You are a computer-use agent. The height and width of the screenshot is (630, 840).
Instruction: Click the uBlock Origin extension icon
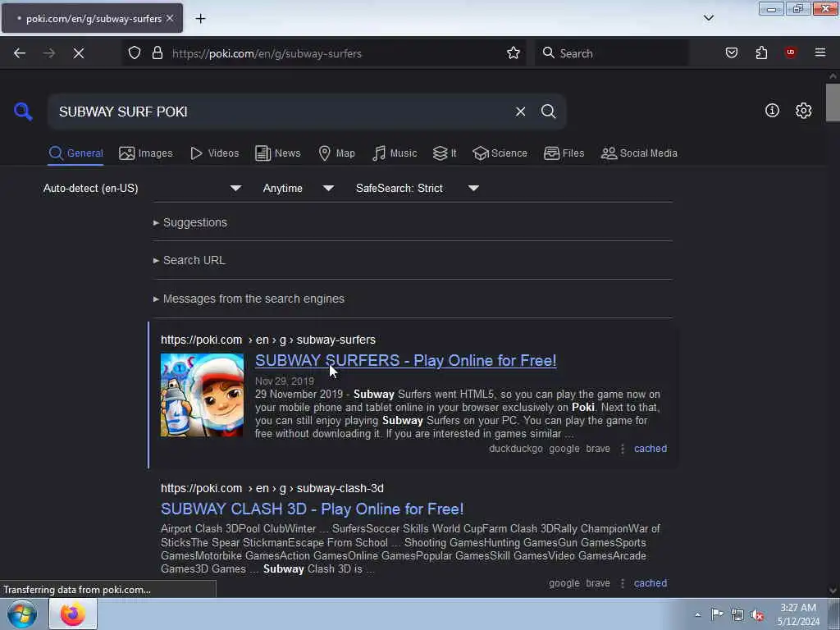pos(790,52)
